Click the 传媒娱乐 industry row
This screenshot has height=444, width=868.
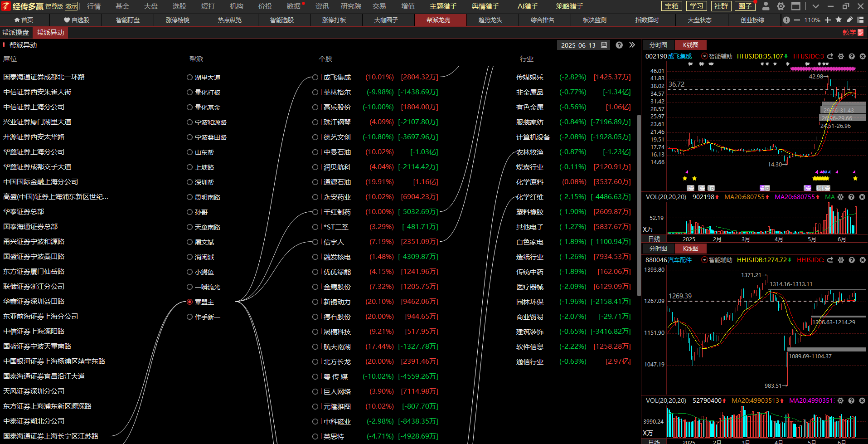[573, 77]
